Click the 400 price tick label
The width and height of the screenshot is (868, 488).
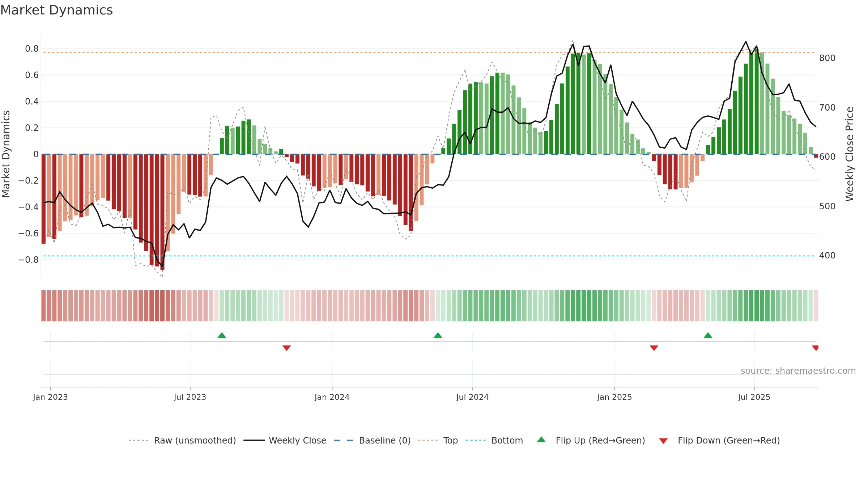point(827,256)
